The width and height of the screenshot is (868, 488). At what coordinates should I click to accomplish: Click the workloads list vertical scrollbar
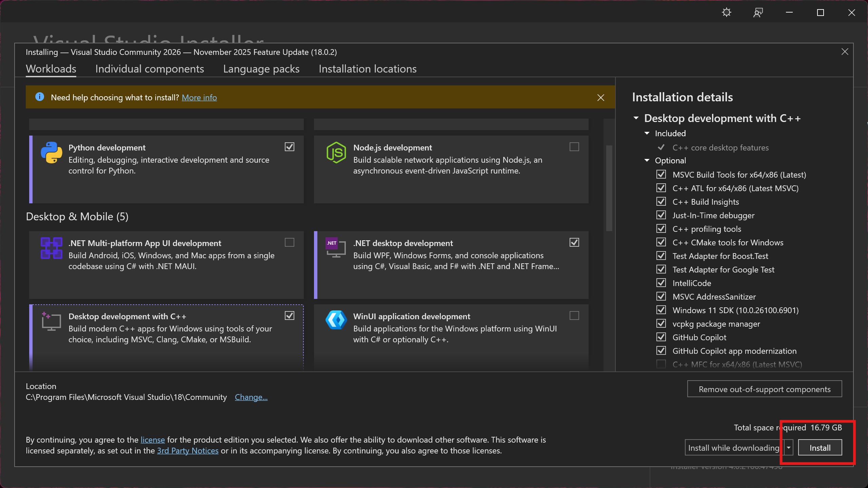click(609, 188)
